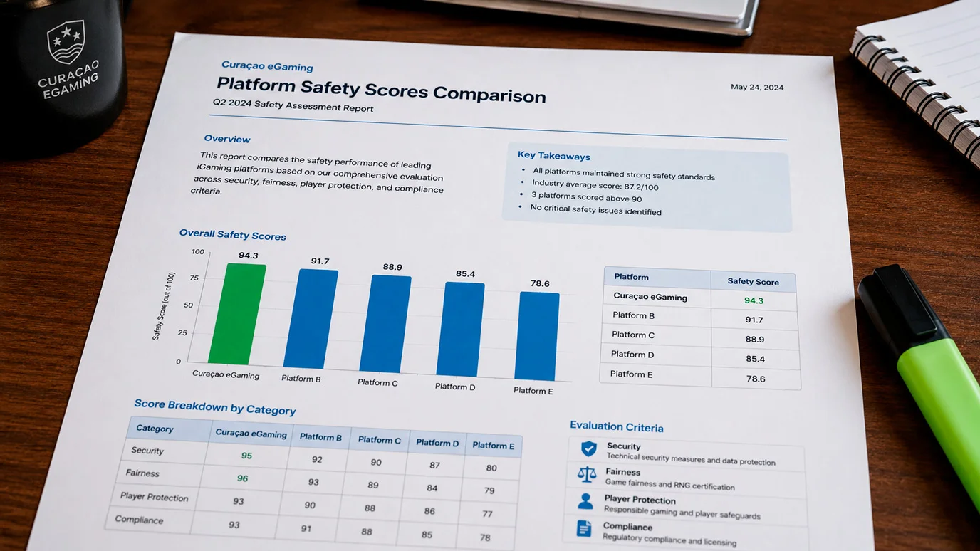The width and height of the screenshot is (980, 551).
Task: Click the 'Category' column header in breakdown table
Action: coord(155,429)
